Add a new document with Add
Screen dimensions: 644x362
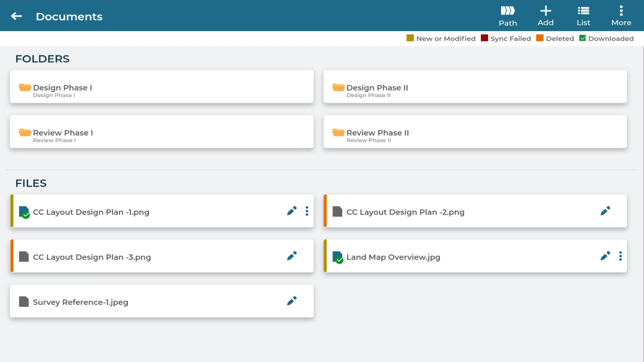(545, 16)
